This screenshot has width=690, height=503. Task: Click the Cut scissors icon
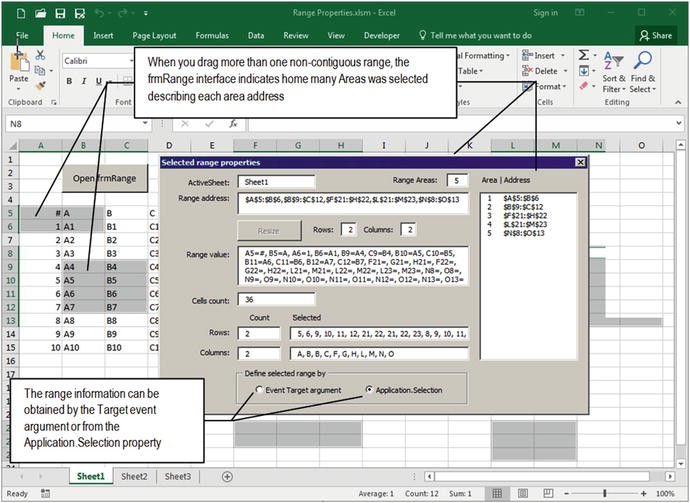tap(40, 55)
